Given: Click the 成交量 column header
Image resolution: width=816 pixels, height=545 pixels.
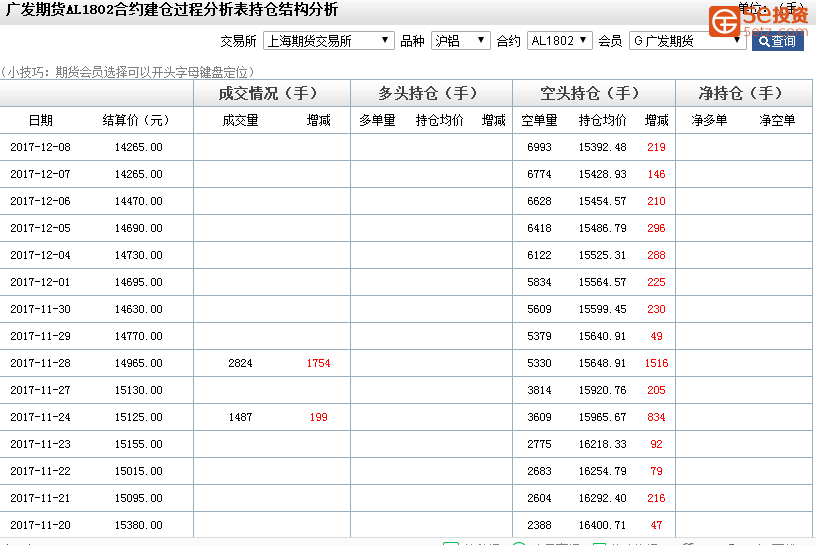Looking at the screenshot, I should pos(240,120).
